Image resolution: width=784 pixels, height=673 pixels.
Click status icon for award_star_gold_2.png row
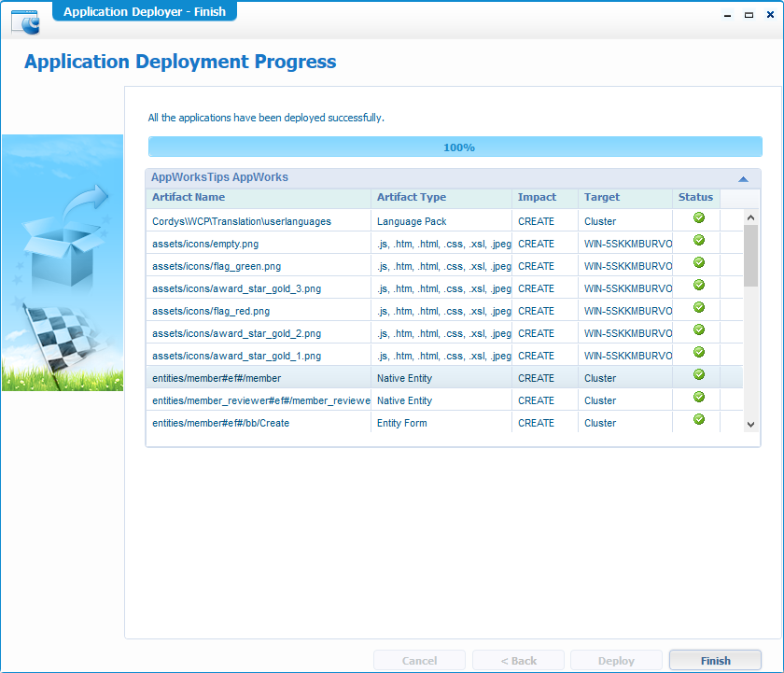pyautogui.click(x=699, y=330)
